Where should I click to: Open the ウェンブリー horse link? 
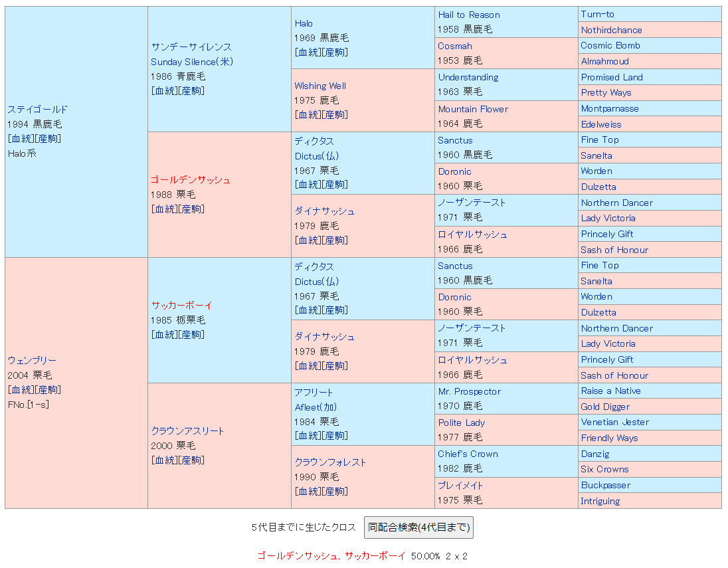pyautogui.click(x=32, y=360)
